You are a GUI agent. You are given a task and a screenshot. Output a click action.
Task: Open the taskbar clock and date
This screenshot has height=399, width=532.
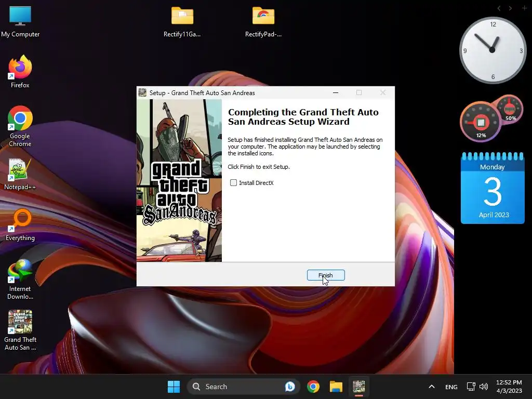coord(509,387)
